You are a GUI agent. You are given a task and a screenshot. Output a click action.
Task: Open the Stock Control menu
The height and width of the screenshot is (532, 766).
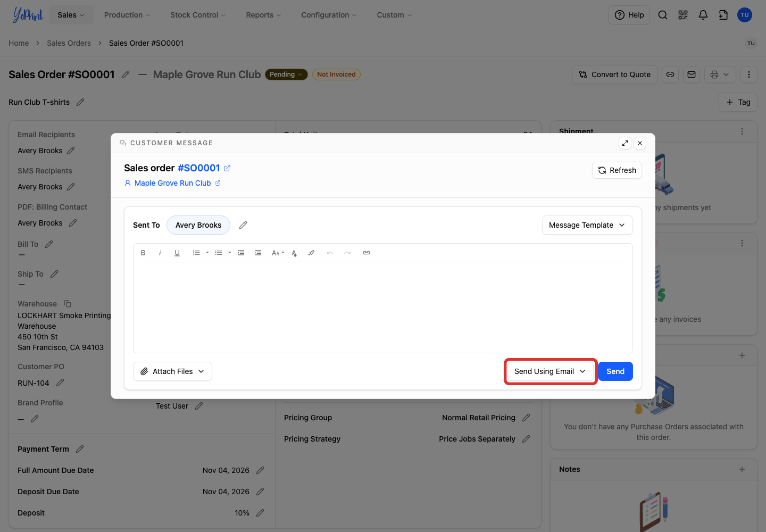[198, 15]
